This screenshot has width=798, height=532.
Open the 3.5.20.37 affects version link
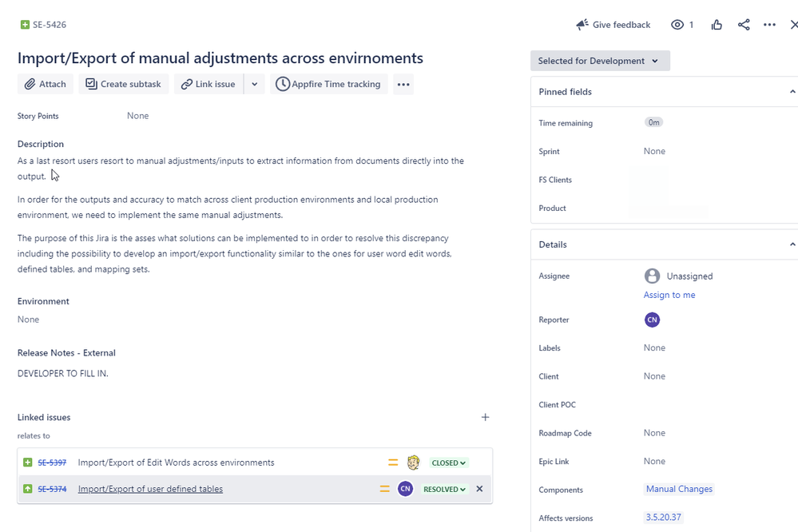point(663,518)
